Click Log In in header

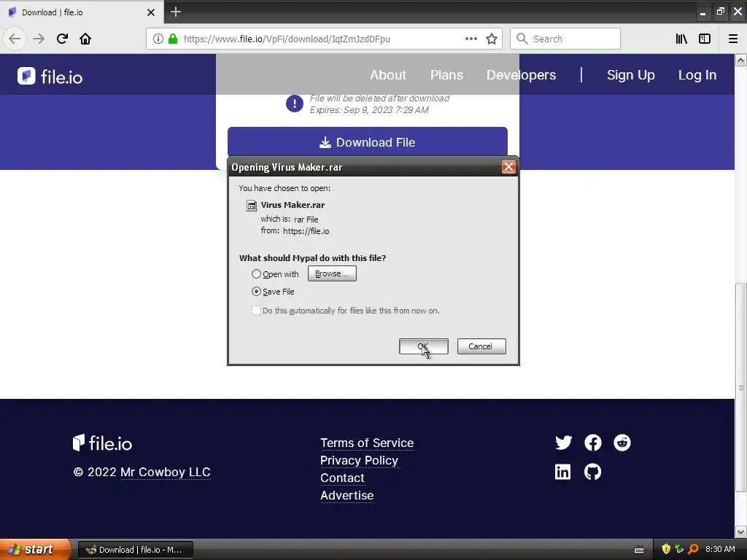coord(697,75)
